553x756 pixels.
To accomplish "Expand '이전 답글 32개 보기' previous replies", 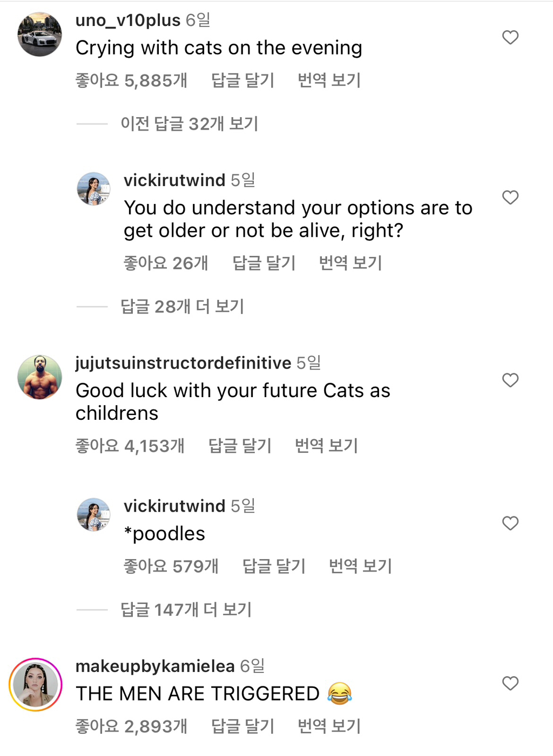I will (x=189, y=124).
